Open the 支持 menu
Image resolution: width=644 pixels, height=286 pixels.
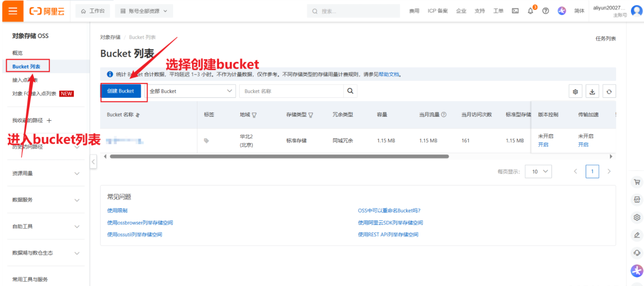point(480,11)
